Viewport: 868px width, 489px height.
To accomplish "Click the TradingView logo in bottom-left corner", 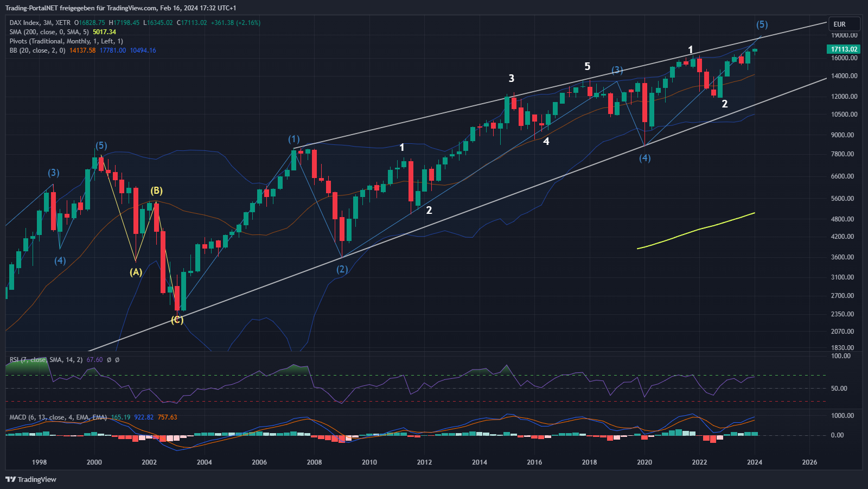I will coord(31,479).
